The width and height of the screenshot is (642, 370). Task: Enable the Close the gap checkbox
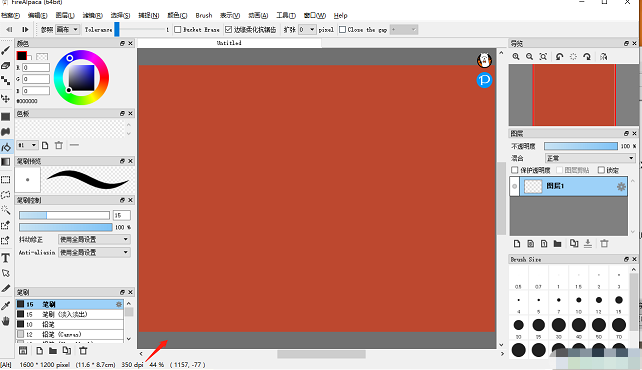(x=342, y=29)
